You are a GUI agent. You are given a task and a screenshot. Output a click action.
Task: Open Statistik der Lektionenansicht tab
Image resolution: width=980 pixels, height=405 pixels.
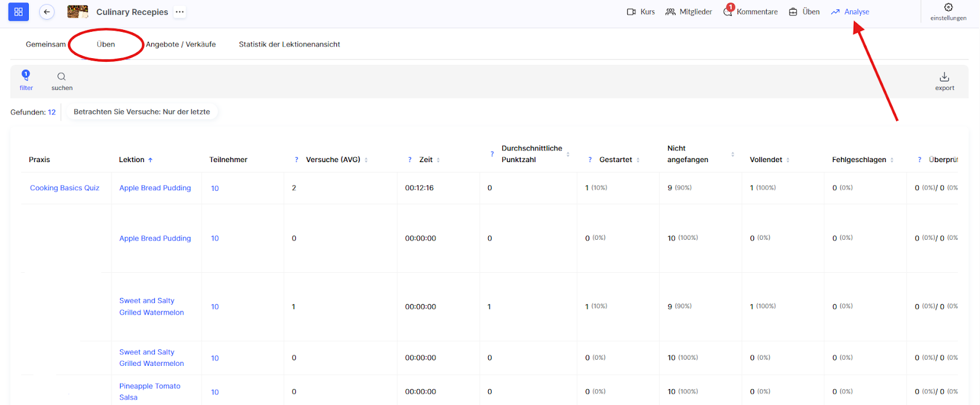pyautogui.click(x=289, y=44)
